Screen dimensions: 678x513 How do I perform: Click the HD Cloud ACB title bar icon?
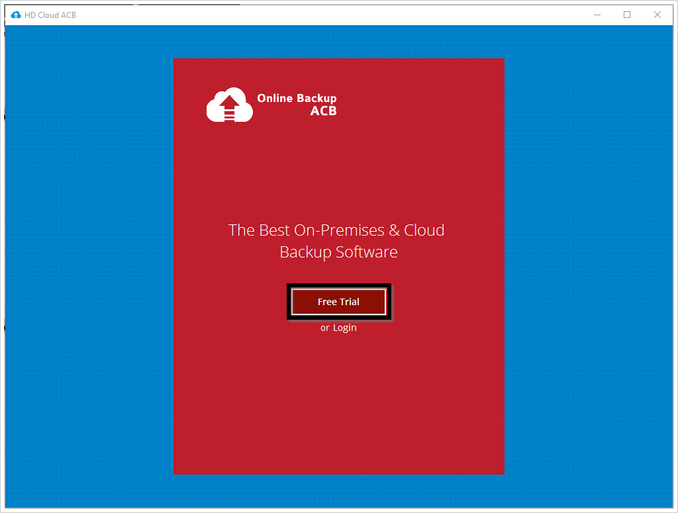(16, 15)
